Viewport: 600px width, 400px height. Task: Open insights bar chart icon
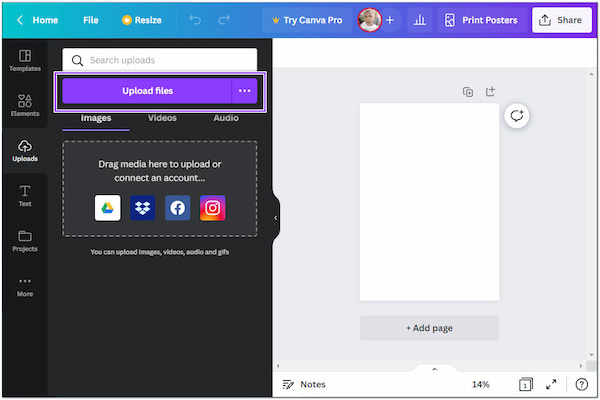[x=420, y=20]
